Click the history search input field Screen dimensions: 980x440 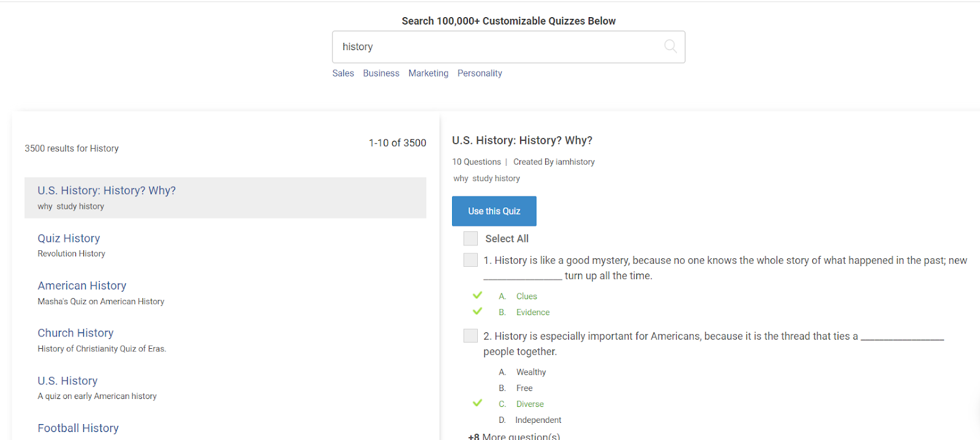[496, 47]
